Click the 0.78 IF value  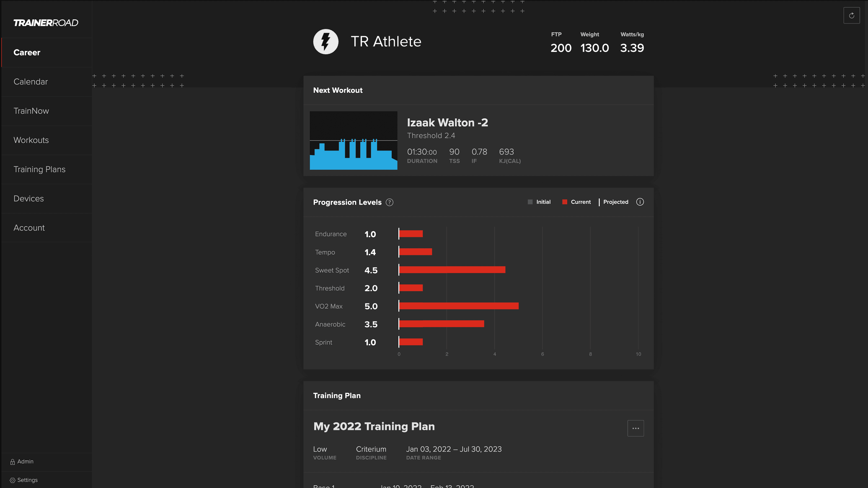click(479, 152)
